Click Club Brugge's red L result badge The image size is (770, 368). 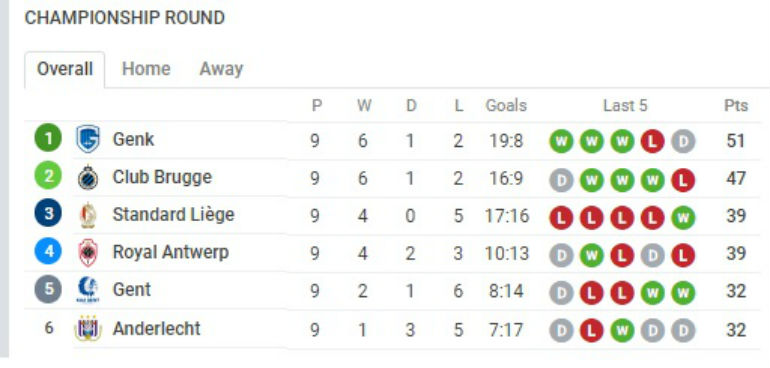pyautogui.click(x=683, y=180)
